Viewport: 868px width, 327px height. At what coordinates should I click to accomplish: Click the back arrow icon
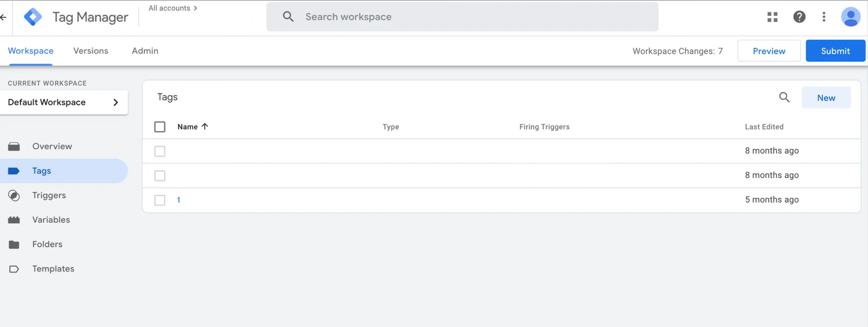pos(3,17)
